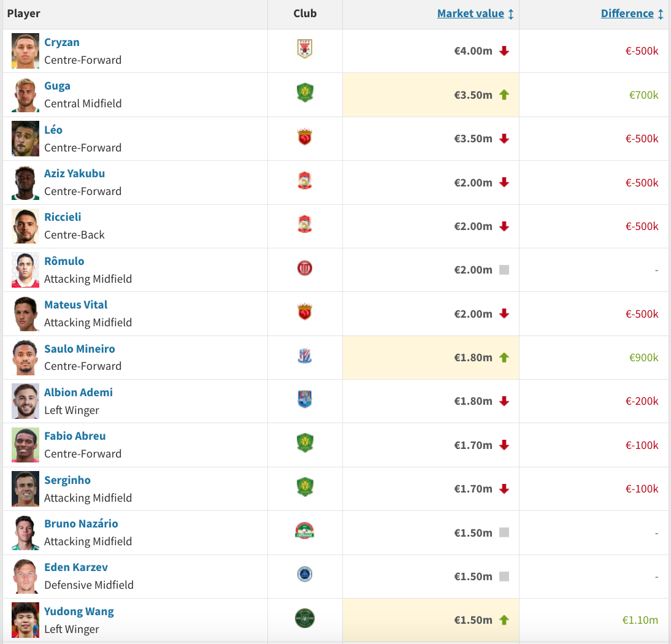Open the green club crest beside Guga

point(305,93)
